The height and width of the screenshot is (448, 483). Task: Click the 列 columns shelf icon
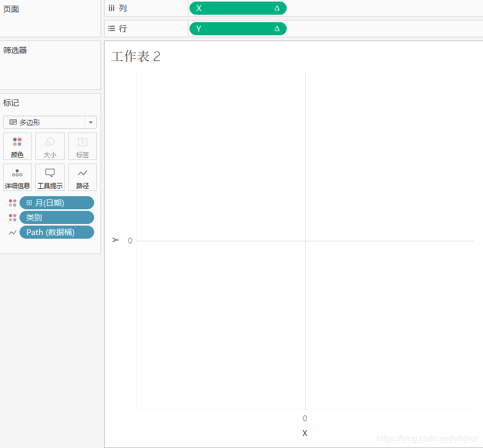[112, 8]
